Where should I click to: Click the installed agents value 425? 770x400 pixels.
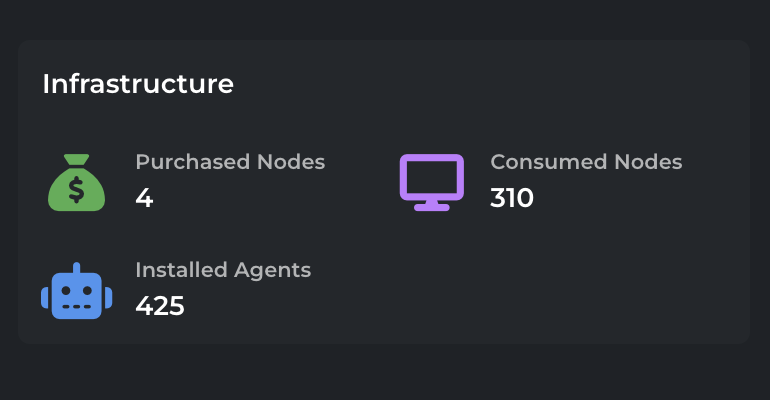tap(160, 305)
